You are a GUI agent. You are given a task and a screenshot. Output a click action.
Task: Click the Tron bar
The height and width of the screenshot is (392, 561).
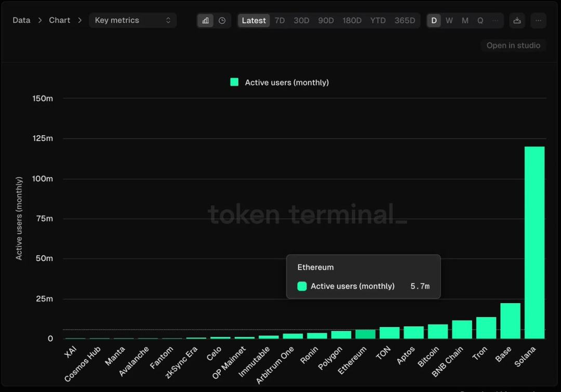click(x=486, y=328)
